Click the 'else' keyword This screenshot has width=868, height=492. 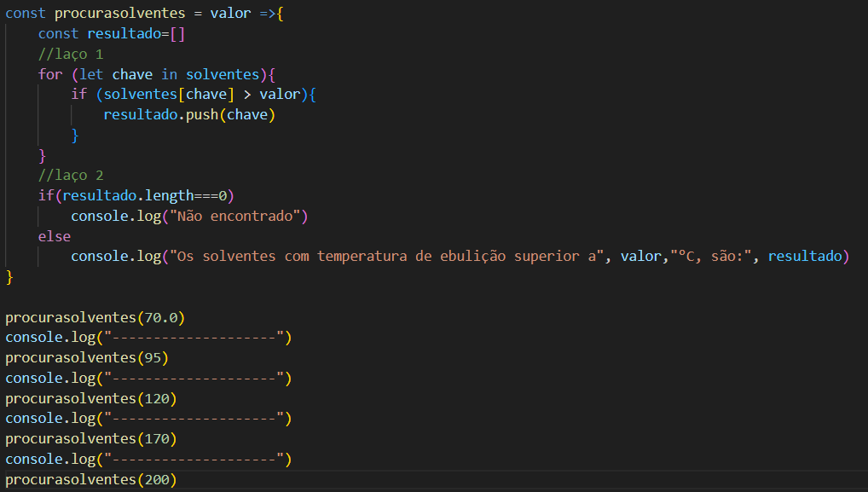point(55,236)
